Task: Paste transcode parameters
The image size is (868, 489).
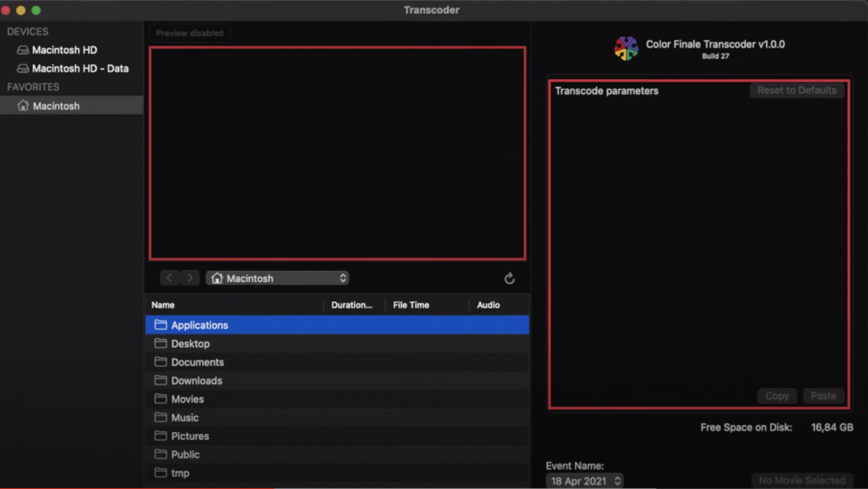Action: [823, 396]
